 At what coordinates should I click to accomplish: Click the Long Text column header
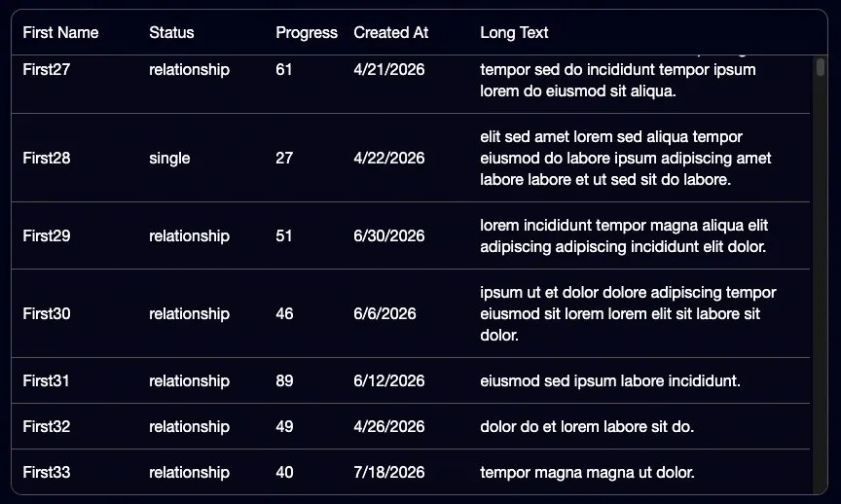514,33
